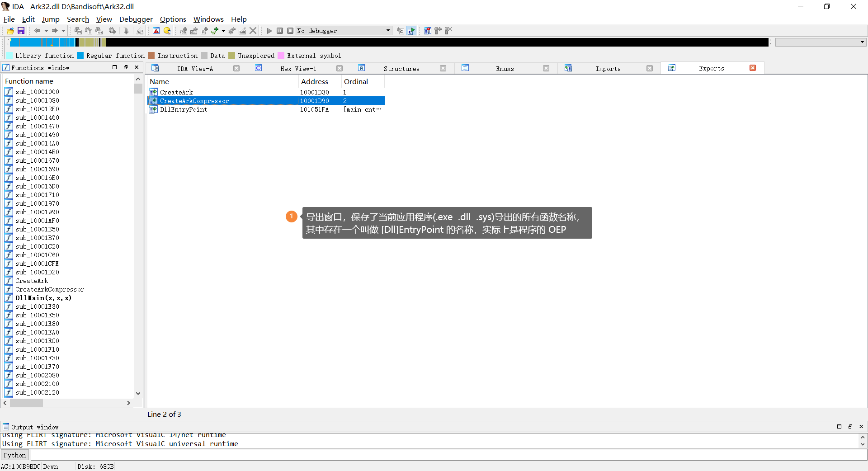The image size is (868, 471).
Task: Open the combo box right of navigation band
Action: coord(821,42)
